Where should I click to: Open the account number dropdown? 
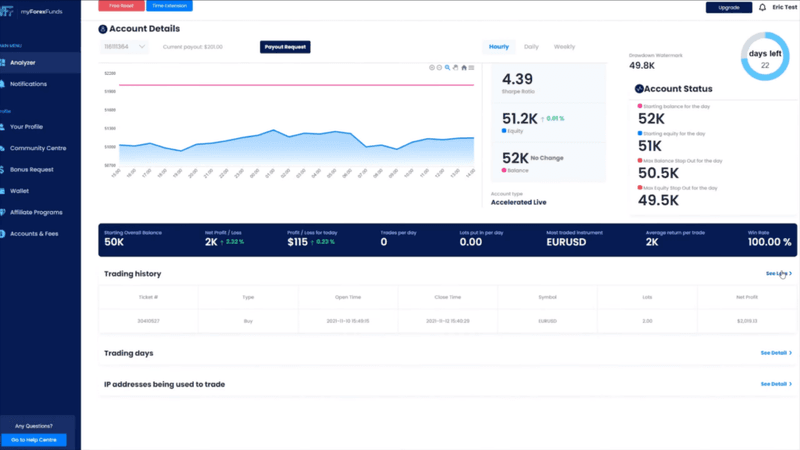click(123, 46)
